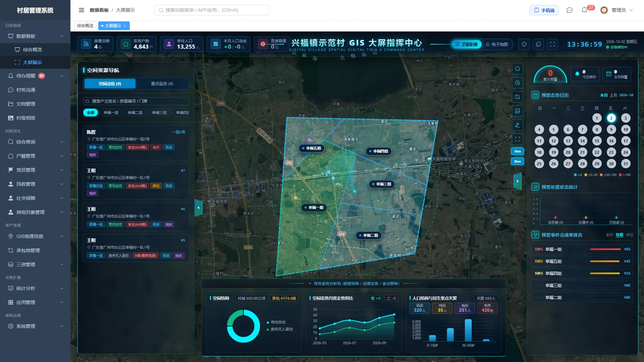Open the 管理员 user dropdown
The height and width of the screenshot is (362, 644).
pos(617,10)
